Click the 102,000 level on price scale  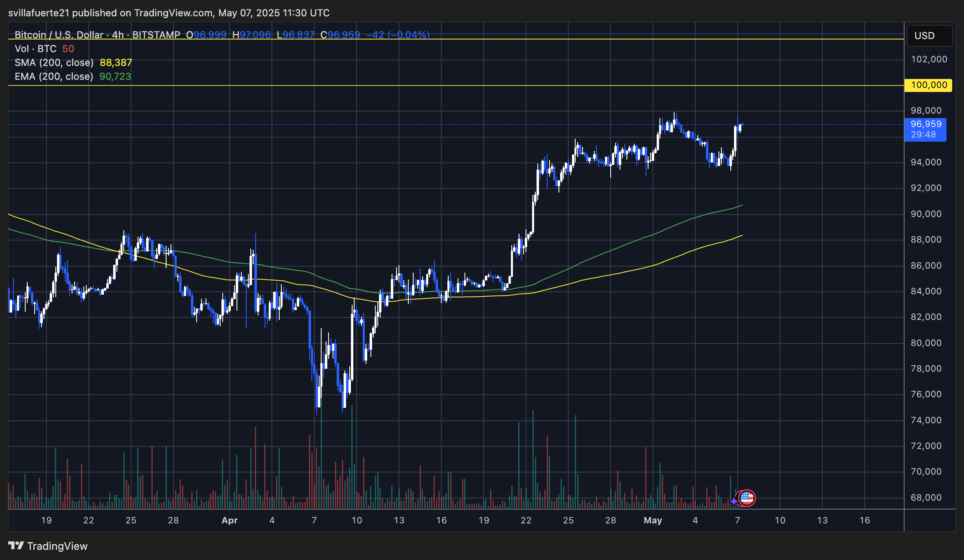(x=929, y=59)
